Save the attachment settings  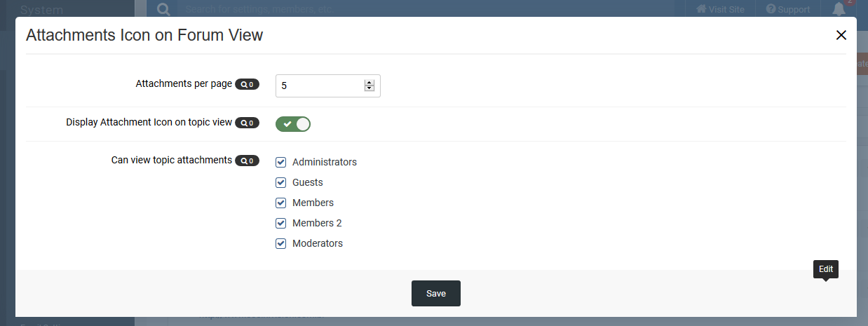[x=435, y=294]
